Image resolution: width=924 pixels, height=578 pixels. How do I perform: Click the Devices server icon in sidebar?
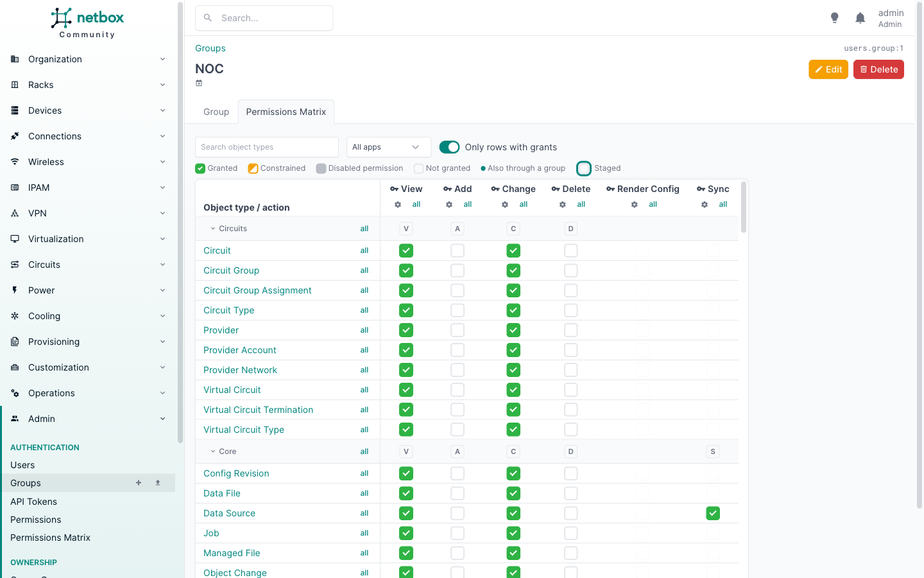tap(15, 110)
